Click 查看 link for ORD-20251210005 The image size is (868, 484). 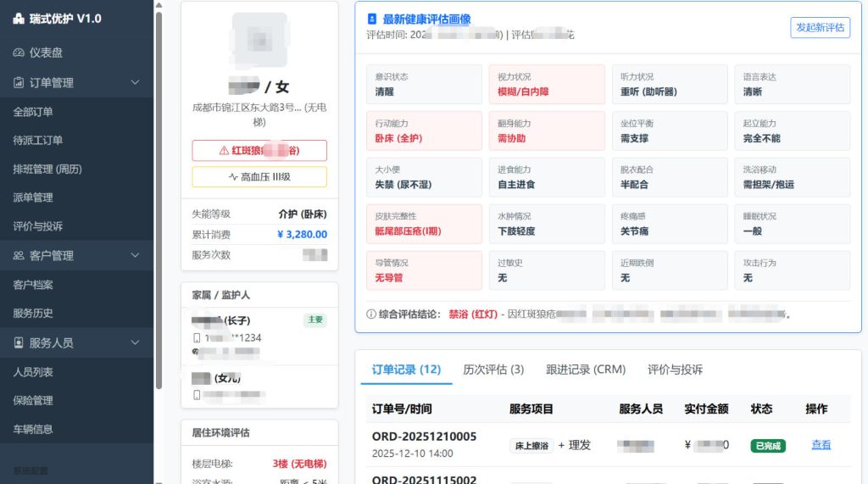coord(821,445)
